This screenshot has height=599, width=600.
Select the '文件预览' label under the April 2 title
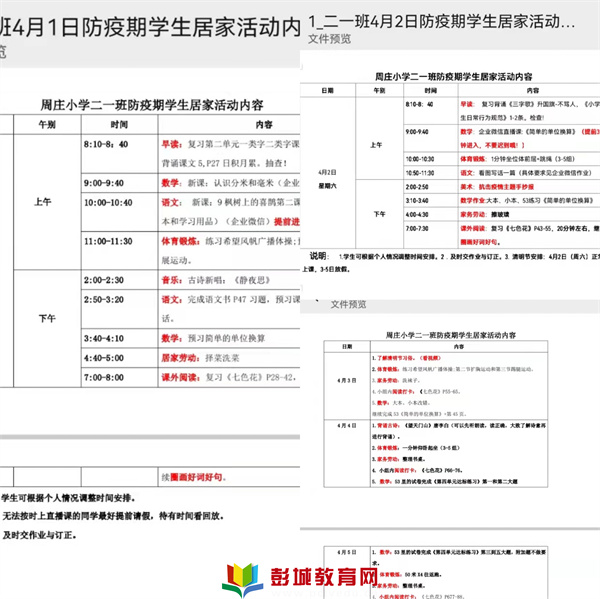pyautogui.click(x=329, y=39)
